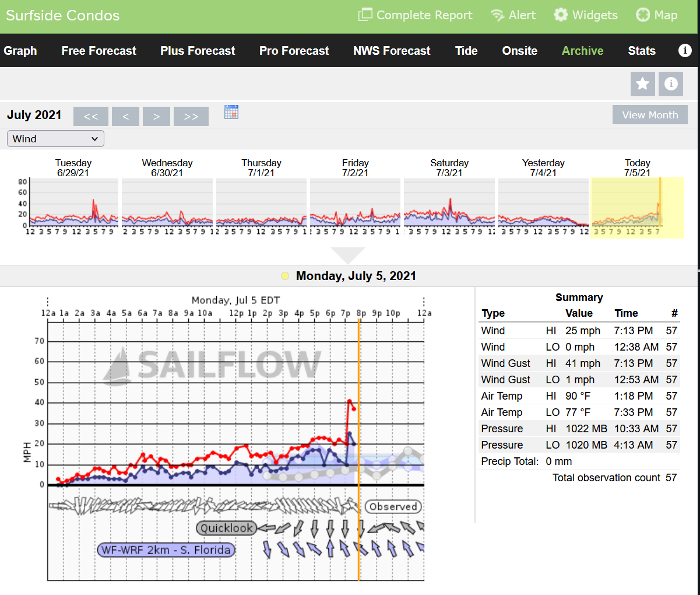Click the 77 °F Air Temp LO value
Viewport: 700px width, 595px height.
pos(578,412)
